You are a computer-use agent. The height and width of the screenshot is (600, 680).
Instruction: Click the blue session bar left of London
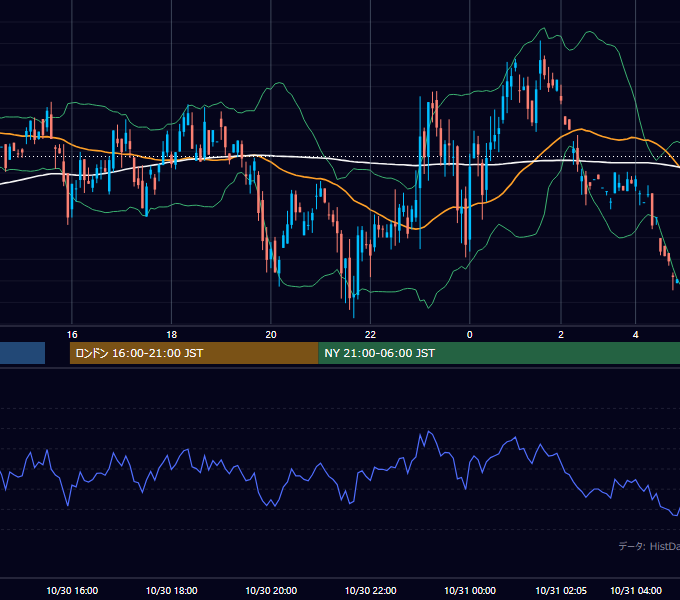pos(22,353)
